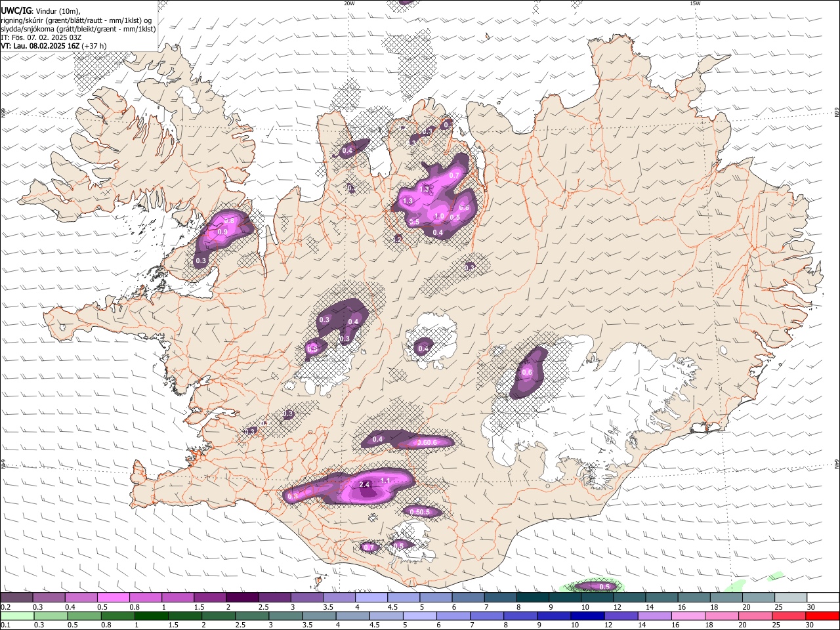Click the initial time 'IT: Fös. 07. 02. 2025 03Z'

coord(41,37)
